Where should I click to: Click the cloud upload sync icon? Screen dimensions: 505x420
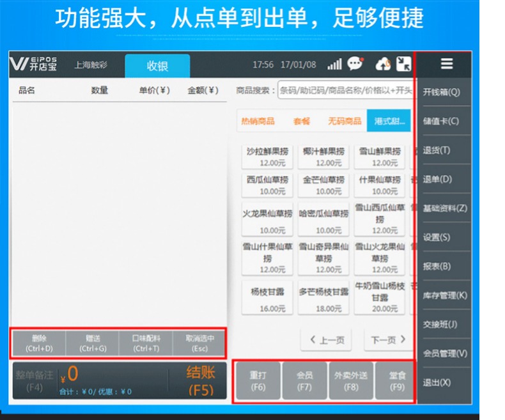click(x=383, y=64)
